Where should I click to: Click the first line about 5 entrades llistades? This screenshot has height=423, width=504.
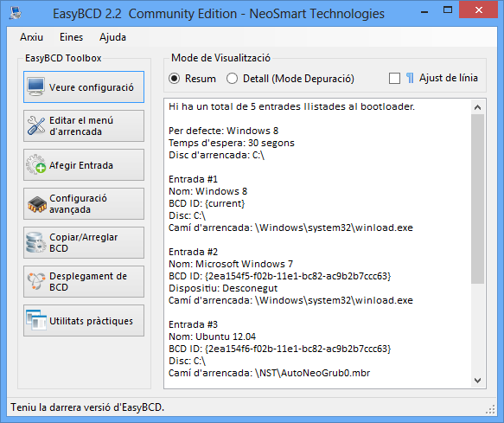(292, 106)
